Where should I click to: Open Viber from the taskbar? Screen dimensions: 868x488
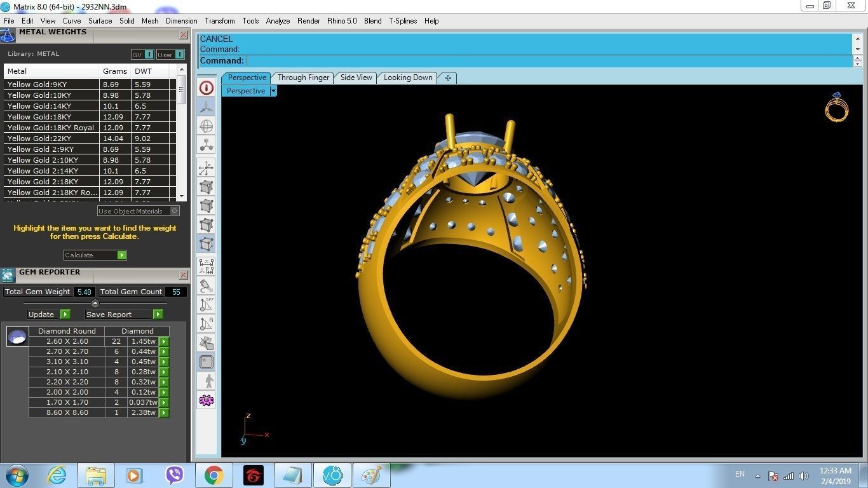pos(174,475)
